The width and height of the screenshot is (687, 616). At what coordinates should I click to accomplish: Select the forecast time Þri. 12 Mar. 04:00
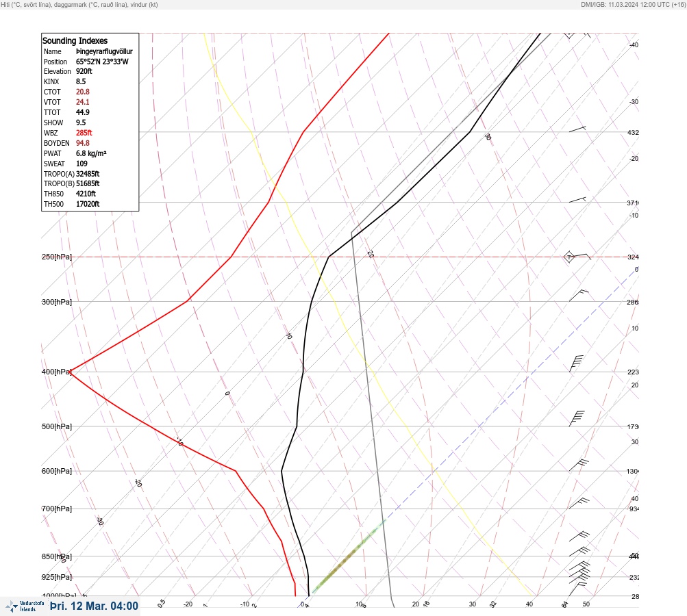pyautogui.click(x=95, y=606)
